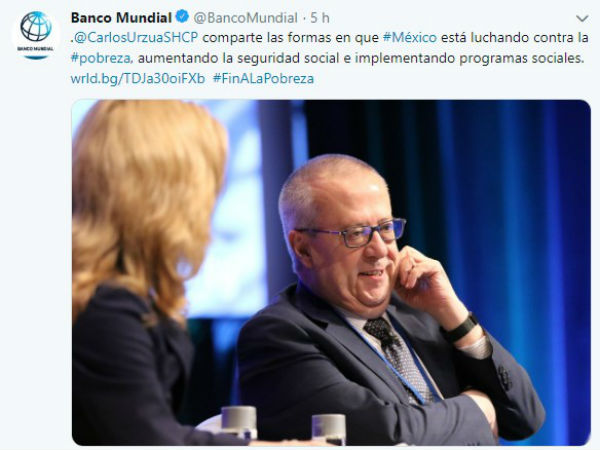
Task: Open the Banco Mundial account name
Action: pyautogui.click(x=121, y=18)
